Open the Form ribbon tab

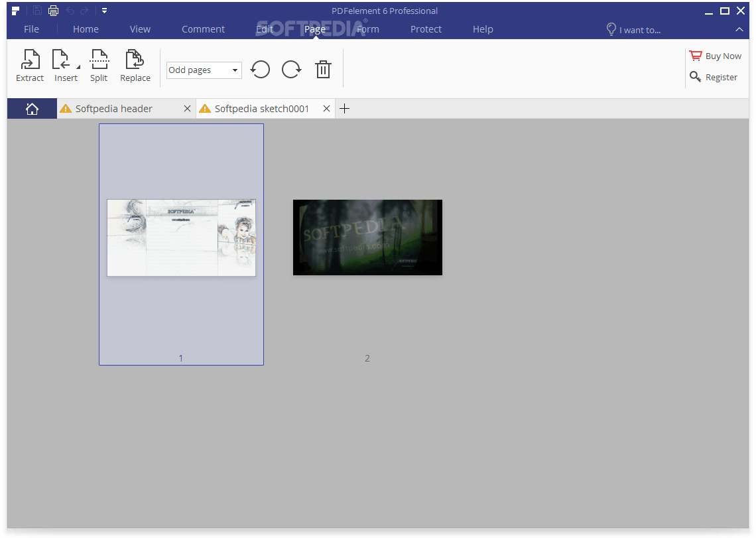pos(368,29)
